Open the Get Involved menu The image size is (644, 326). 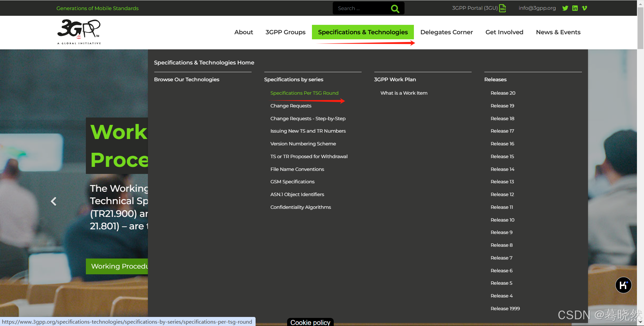tap(504, 32)
